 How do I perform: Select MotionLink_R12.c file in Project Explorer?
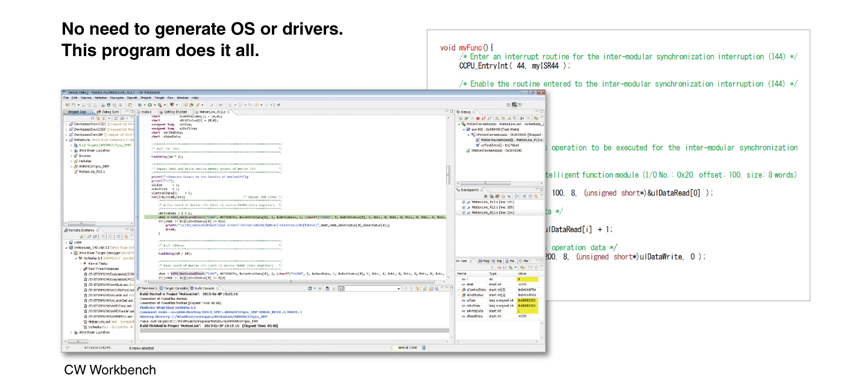point(92,171)
